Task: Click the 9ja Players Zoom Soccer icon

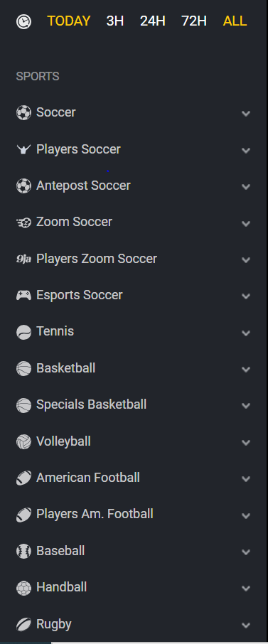Action: point(23,259)
